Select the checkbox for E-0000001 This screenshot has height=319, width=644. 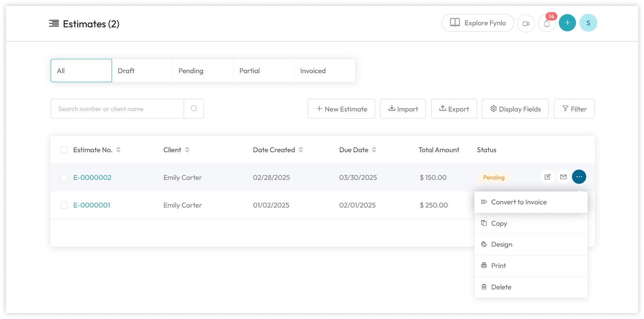(x=64, y=205)
